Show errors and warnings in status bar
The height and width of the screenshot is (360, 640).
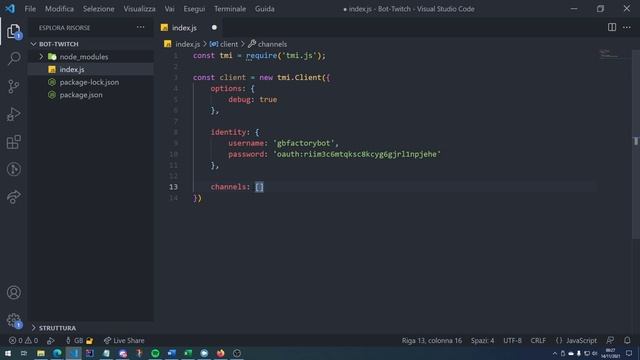point(23,340)
